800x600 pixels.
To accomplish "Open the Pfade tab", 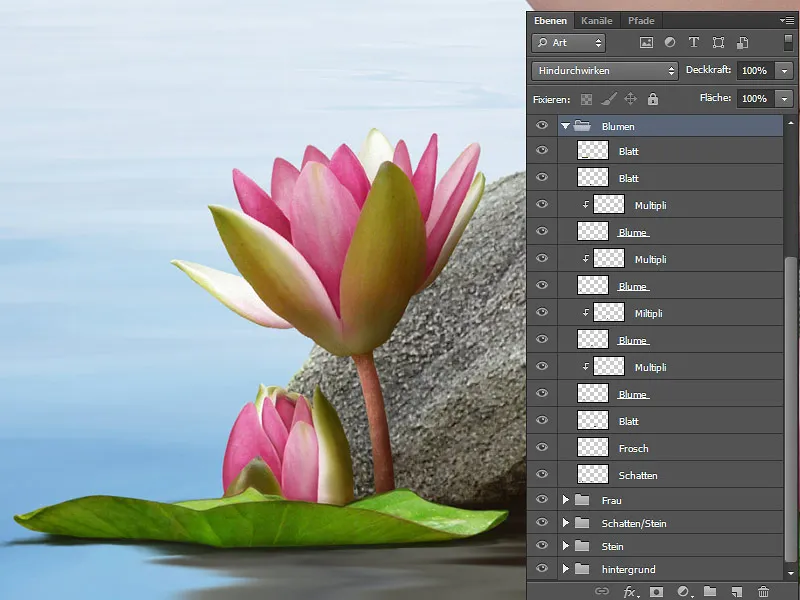I will click(641, 21).
